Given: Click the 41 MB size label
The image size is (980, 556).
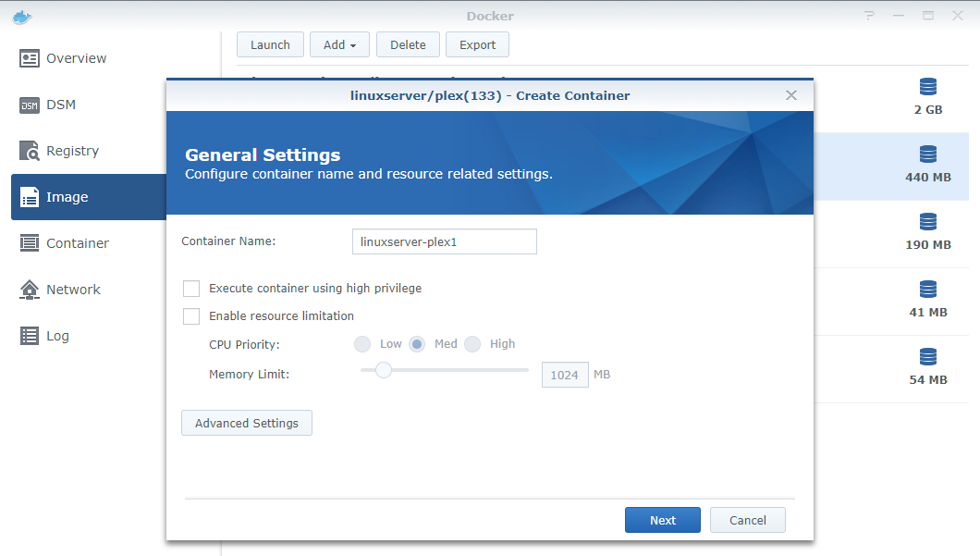Looking at the screenshot, I should 928,312.
